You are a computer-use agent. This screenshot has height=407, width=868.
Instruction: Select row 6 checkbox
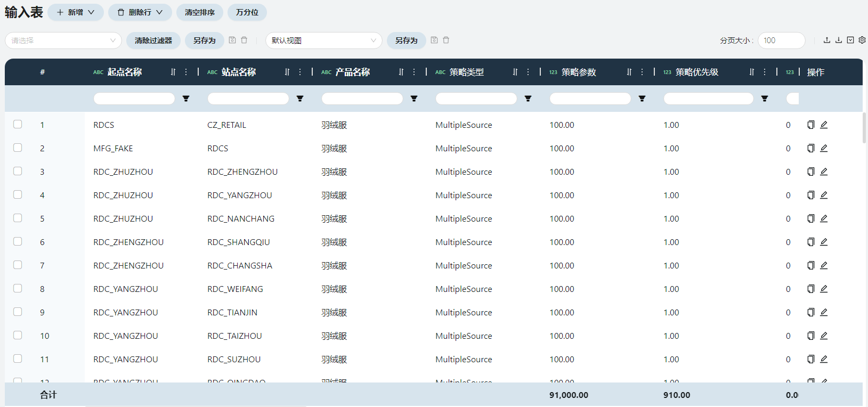pyautogui.click(x=18, y=241)
